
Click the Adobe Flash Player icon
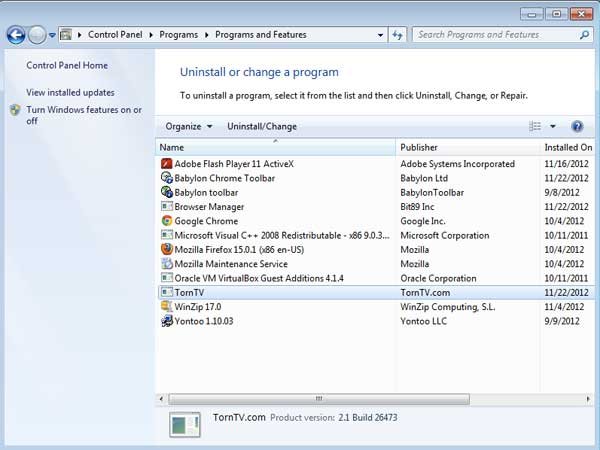(166, 164)
